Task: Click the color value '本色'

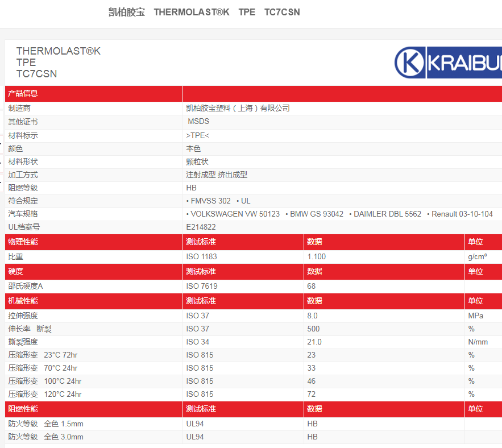Action: 193,148
